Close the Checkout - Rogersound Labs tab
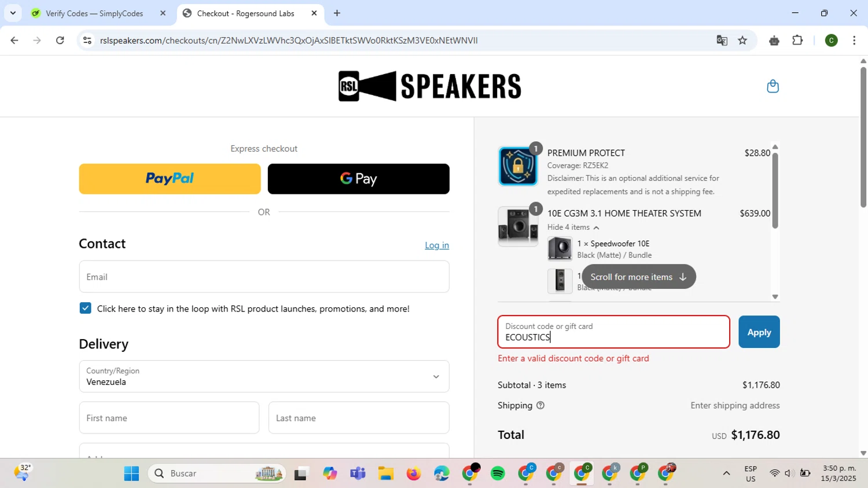The height and width of the screenshot is (488, 868). (x=314, y=13)
